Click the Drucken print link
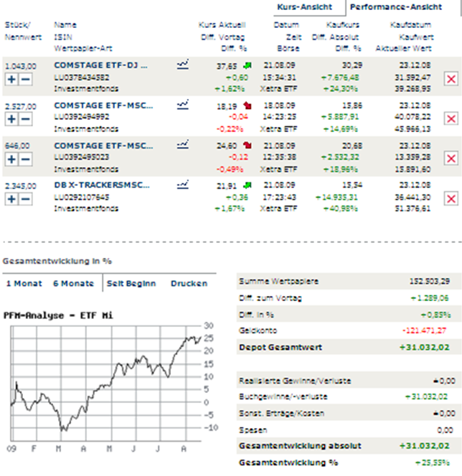 [x=189, y=283]
